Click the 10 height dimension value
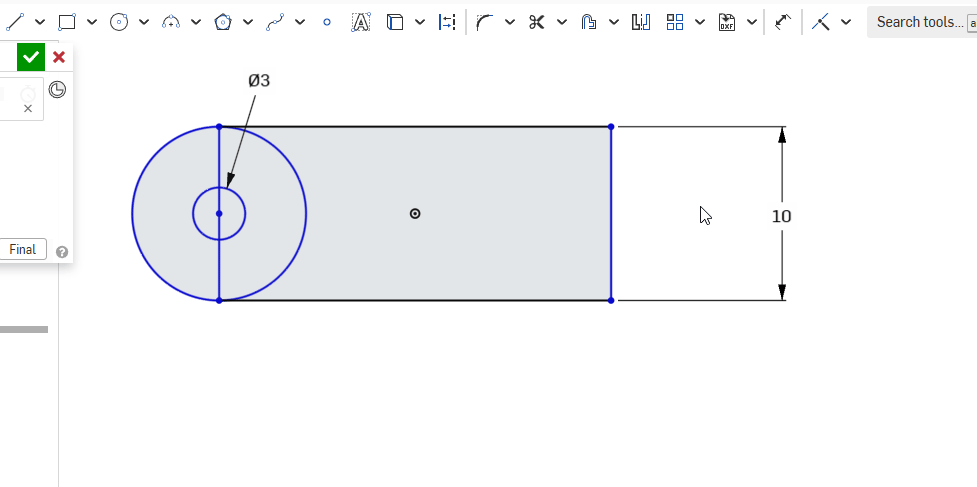977x487 pixels. pyautogui.click(x=782, y=216)
